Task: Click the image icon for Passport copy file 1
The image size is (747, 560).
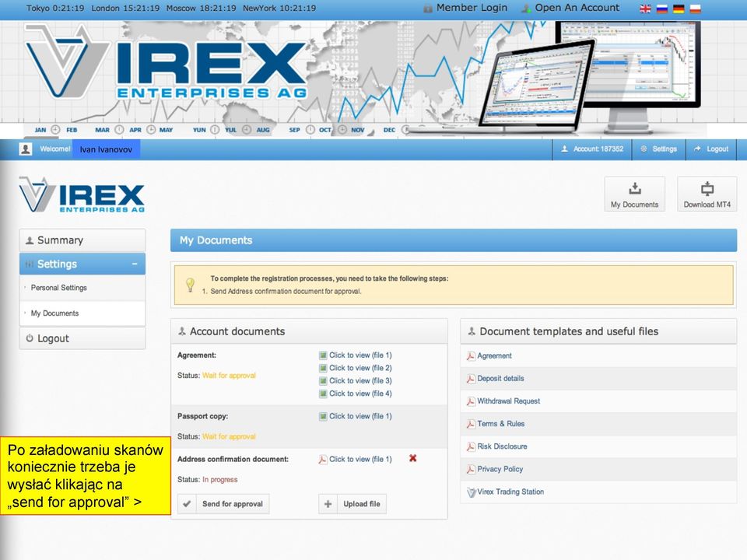Action: (x=323, y=417)
